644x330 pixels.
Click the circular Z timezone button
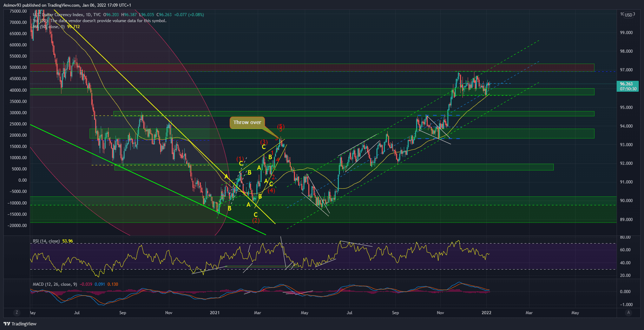[x=17, y=312]
